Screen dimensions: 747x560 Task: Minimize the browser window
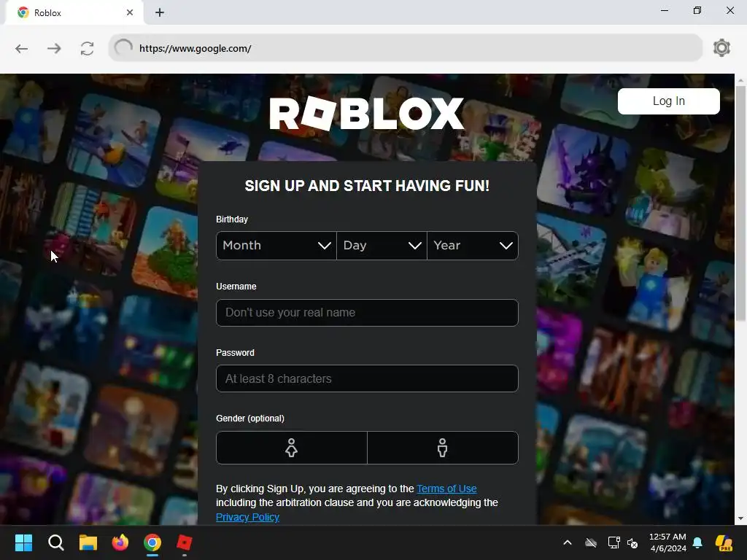point(665,10)
